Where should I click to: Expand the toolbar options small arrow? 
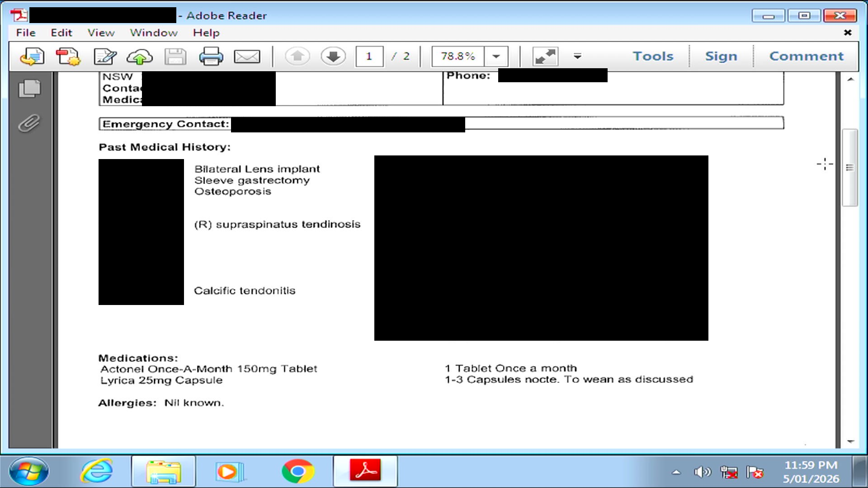[x=577, y=56]
